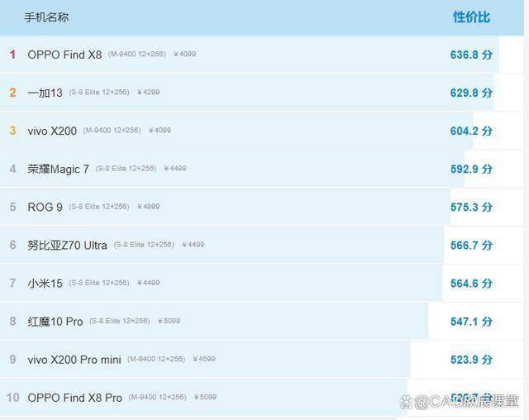Screen dimensions: 529x420
Task: Select the 荣耀Magic 7 phone name
Action: [59, 169]
